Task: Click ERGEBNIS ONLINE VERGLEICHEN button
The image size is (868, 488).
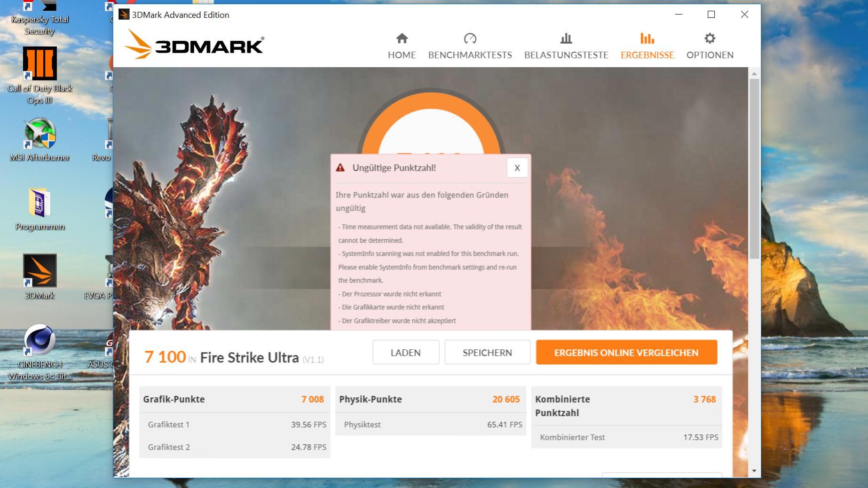Action: tap(626, 352)
